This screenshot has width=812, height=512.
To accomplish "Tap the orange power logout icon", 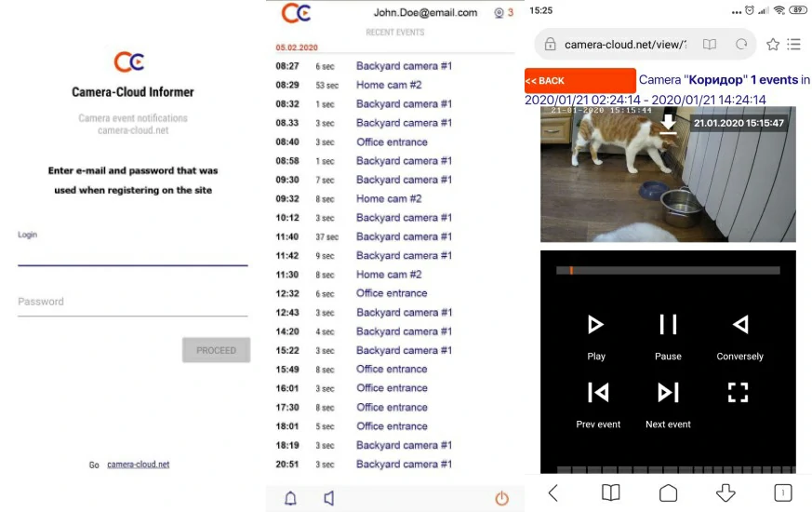I will (502, 498).
